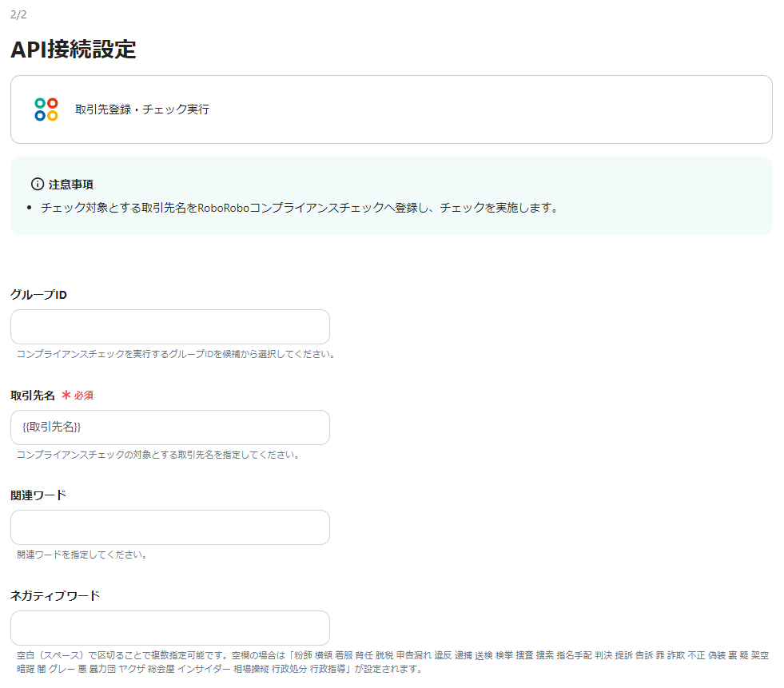Open the グループID candidate selection field
This screenshot has height=688, width=784.
coord(169,327)
